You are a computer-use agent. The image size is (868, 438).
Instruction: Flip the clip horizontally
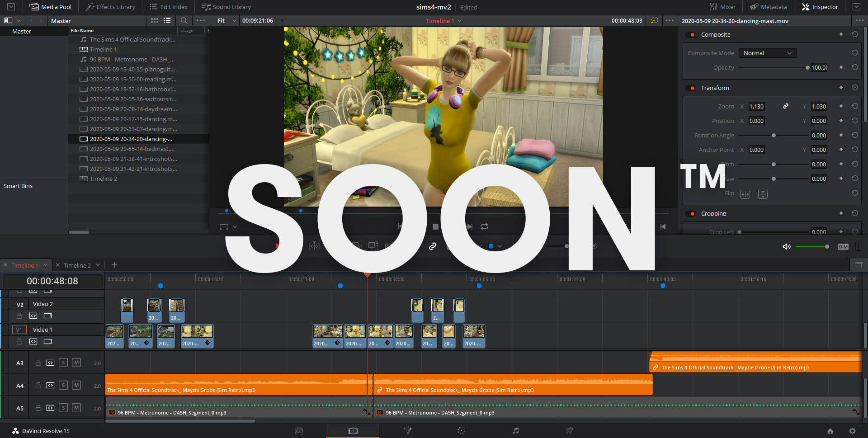745,194
